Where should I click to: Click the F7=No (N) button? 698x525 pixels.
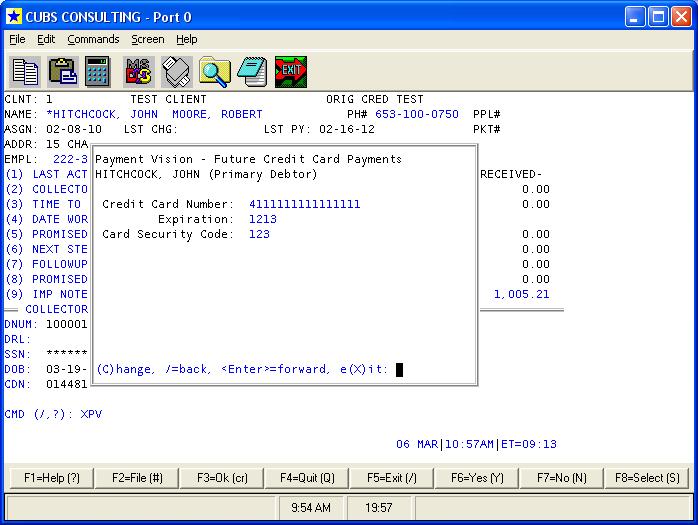[562, 478]
